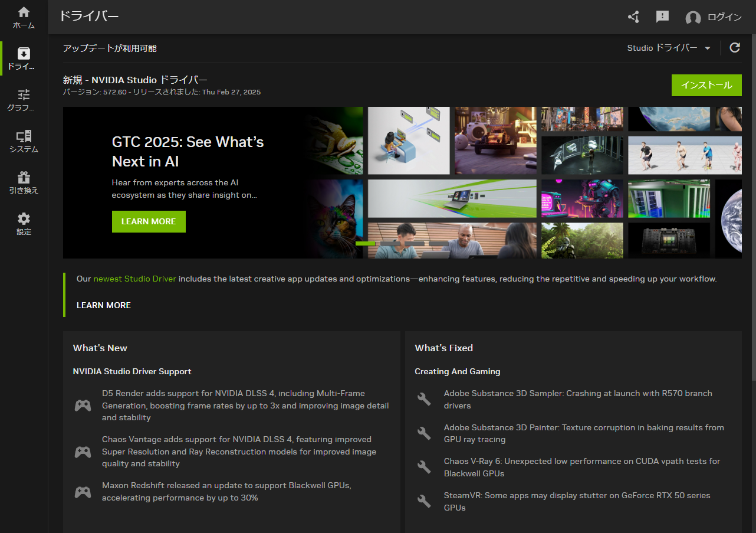Image resolution: width=756 pixels, height=533 pixels.
Task: Click the Maxon Redshift Blackwell description
Action: pos(226,492)
